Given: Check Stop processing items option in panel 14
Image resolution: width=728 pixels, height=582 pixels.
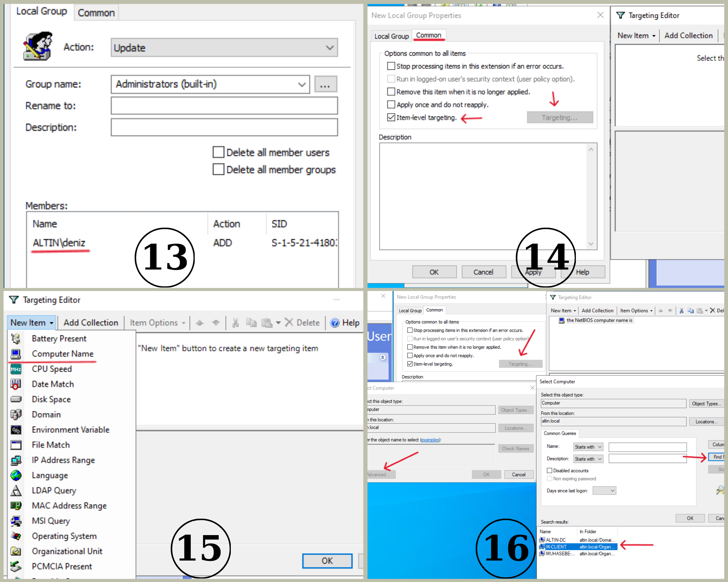Looking at the screenshot, I should click(x=391, y=66).
